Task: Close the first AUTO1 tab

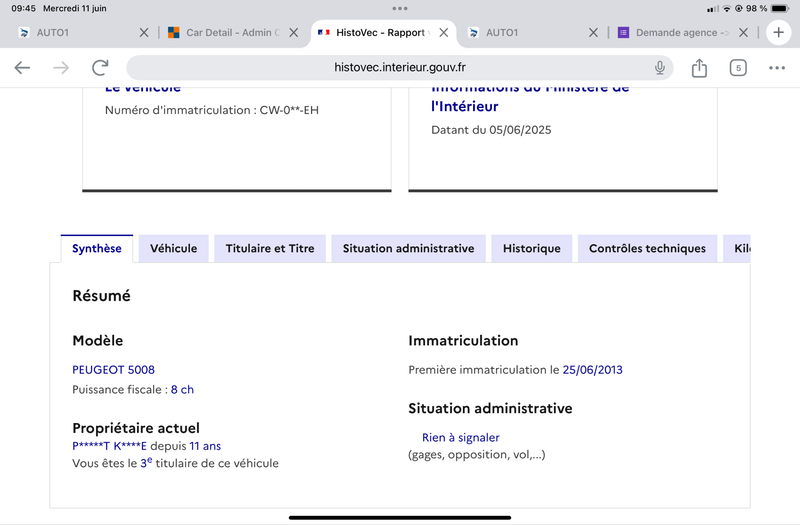Action: (x=144, y=33)
